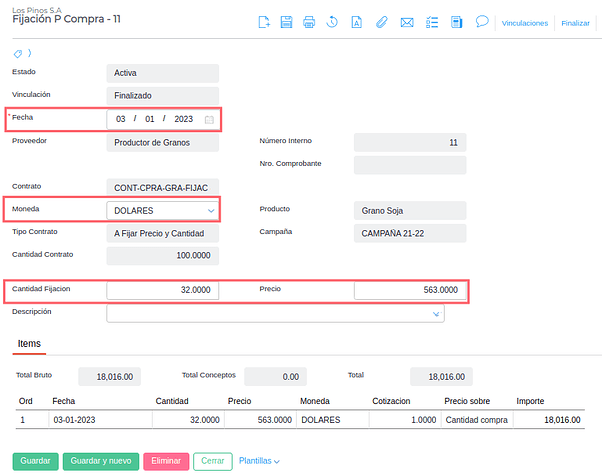Select the Items tab
This screenshot has width=602, height=473.
pos(29,344)
